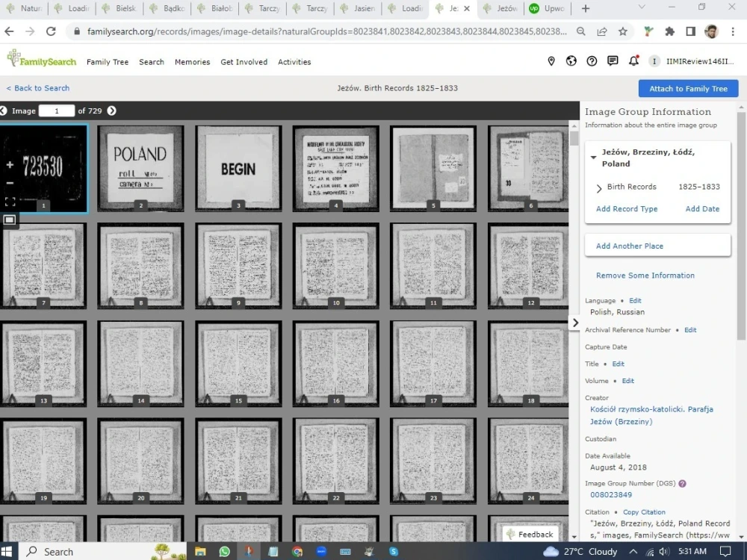Open Chrome icon on taskbar
Viewport: 747px width, 560px height.
(297, 552)
